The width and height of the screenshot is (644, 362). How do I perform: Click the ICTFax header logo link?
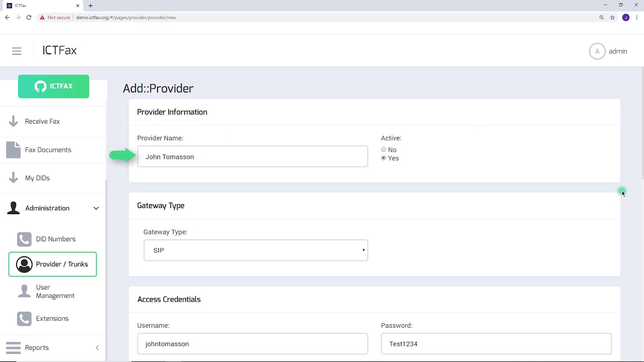pos(59,51)
